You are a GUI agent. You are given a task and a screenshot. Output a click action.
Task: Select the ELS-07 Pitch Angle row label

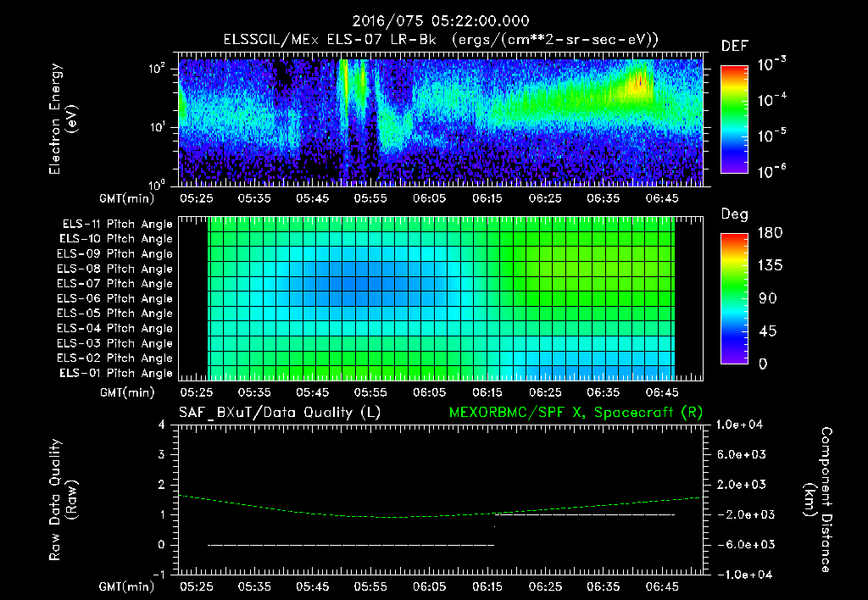point(115,283)
